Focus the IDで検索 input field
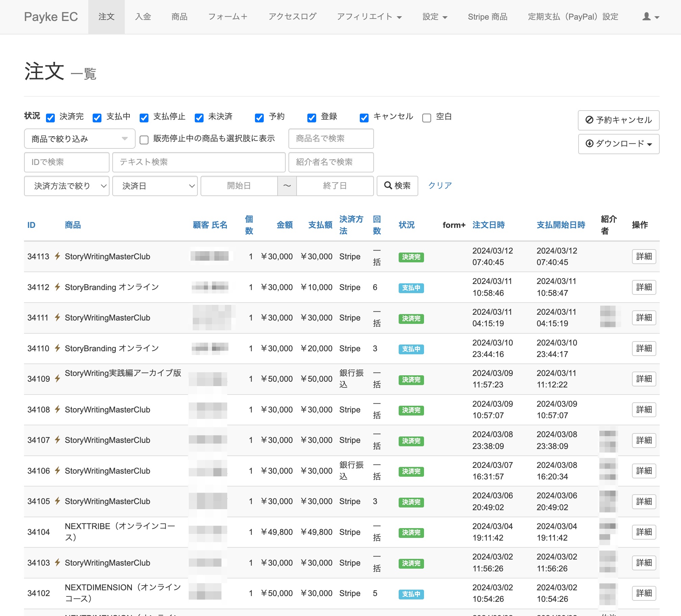This screenshot has height=616, width=681. click(67, 162)
